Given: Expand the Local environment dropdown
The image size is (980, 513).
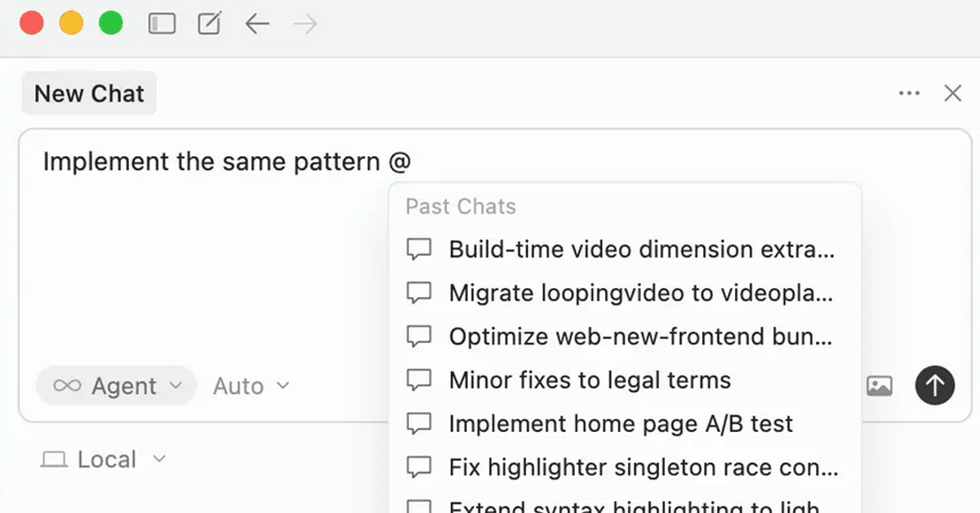Looking at the screenshot, I should pos(104,460).
